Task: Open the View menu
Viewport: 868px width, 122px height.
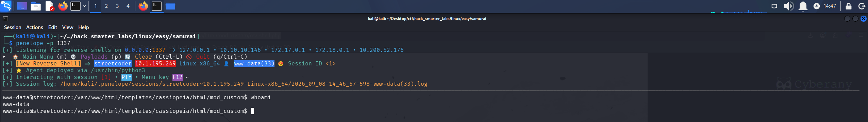Action: (x=68, y=27)
